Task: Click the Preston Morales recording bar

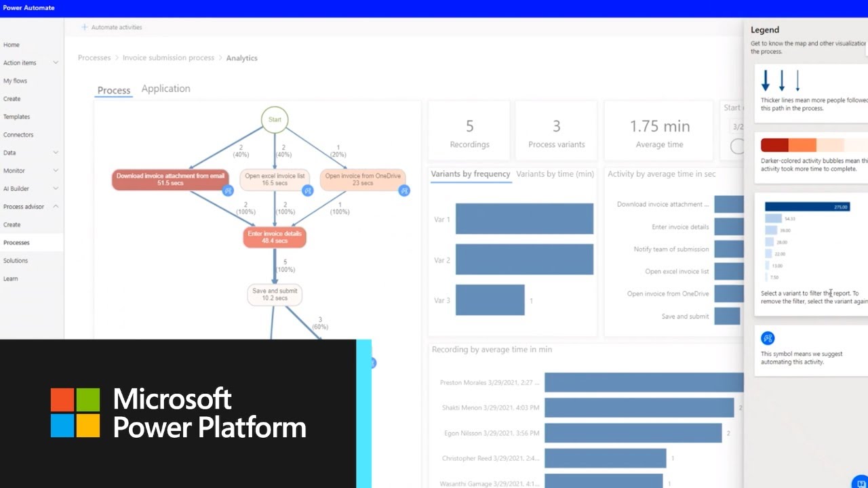Action: click(x=644, y=382)
